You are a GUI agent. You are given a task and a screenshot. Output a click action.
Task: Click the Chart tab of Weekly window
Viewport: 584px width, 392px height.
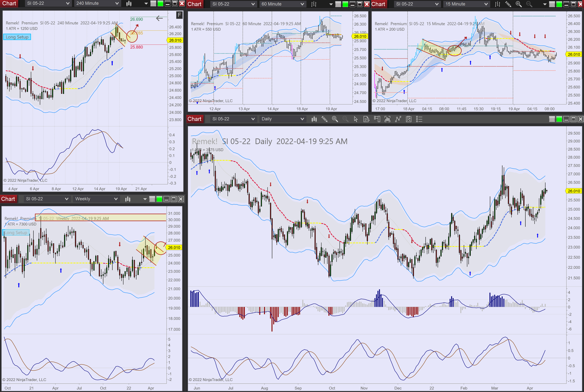pos(8,199)
